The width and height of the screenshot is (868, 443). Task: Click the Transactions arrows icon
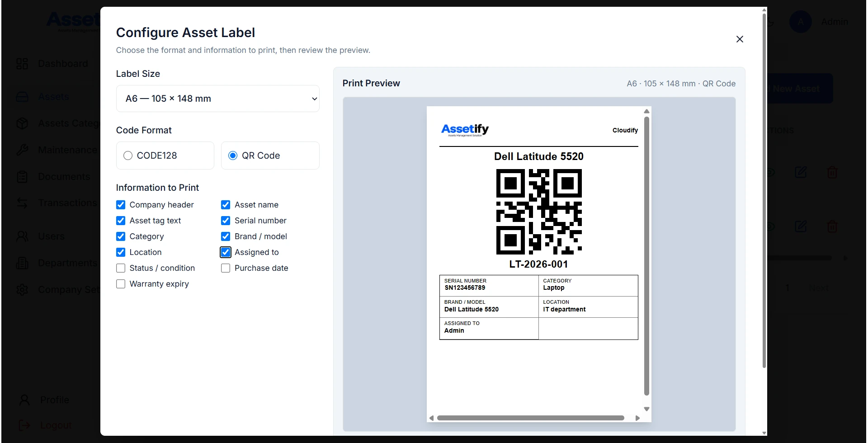click(x=22, y=203)
